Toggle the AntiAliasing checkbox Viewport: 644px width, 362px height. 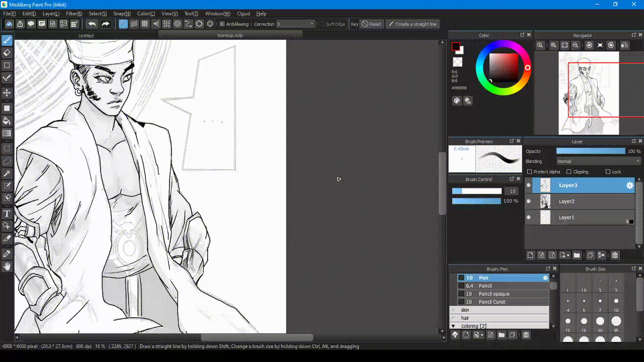coord(222,24)
